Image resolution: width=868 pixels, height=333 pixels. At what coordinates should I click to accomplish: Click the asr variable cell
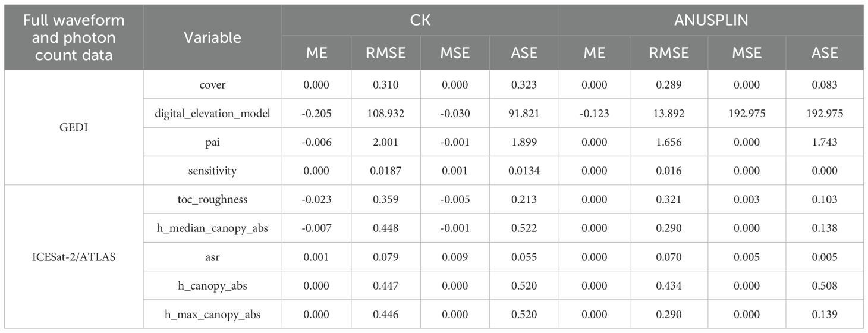click(212, 257)
